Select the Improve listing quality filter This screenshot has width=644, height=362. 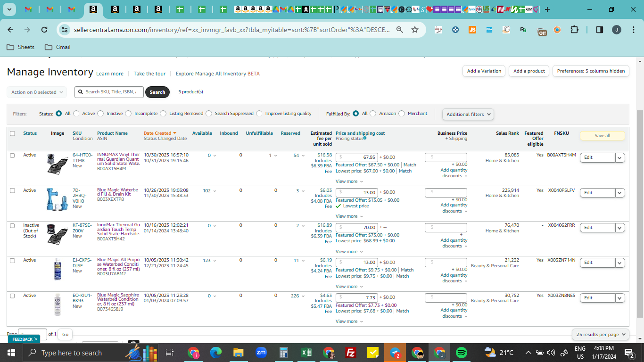pyautogui.click(x=259, y=114)
